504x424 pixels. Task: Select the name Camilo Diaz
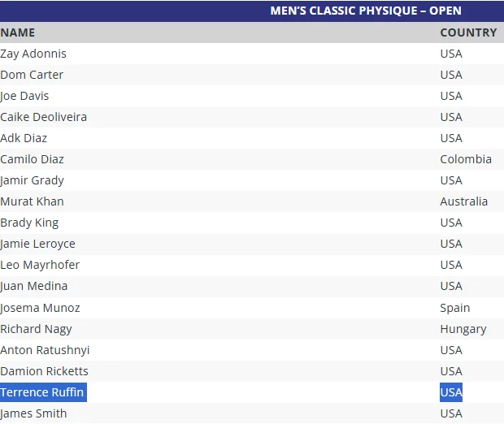pos(33,159)
